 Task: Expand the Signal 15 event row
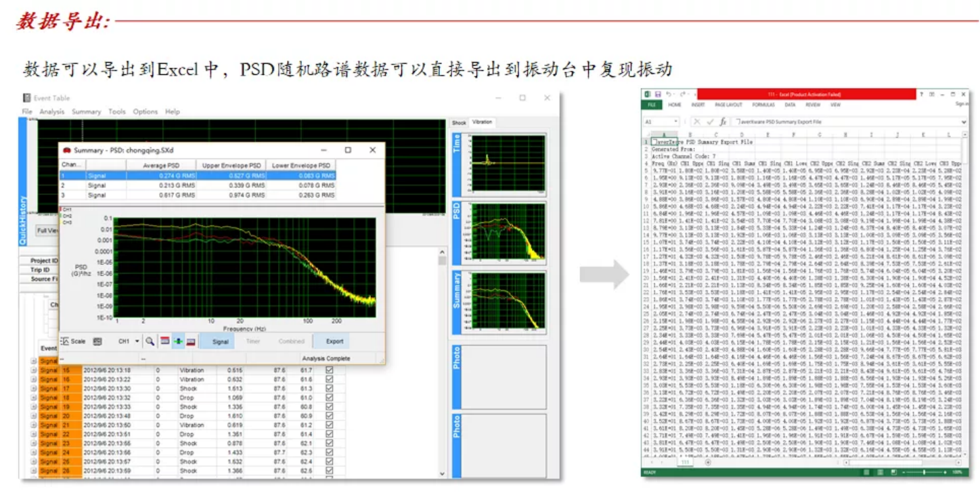pos(33,370)
